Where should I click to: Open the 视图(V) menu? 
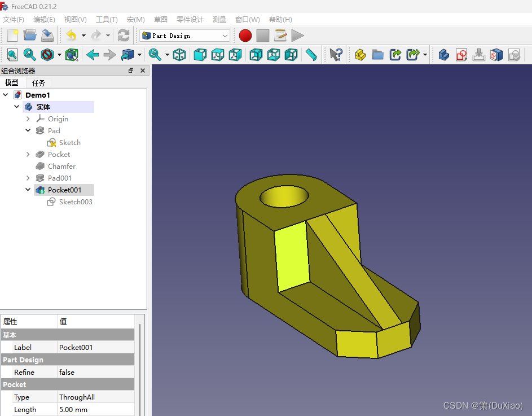tap(76, 19)
